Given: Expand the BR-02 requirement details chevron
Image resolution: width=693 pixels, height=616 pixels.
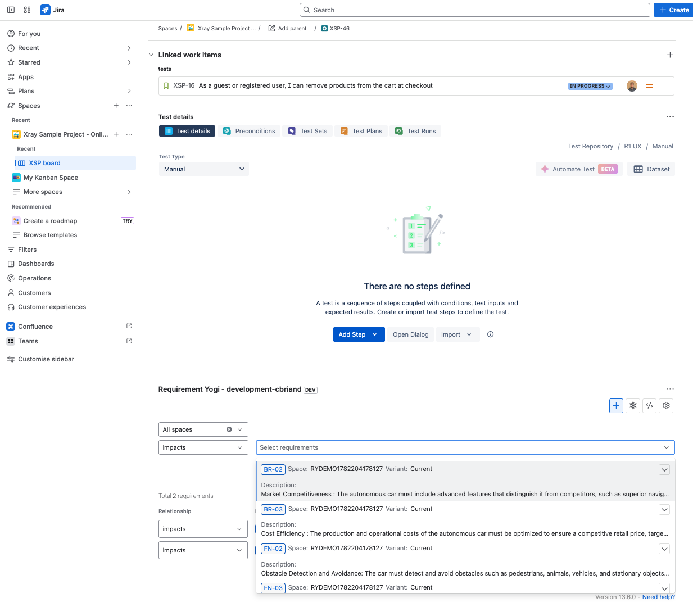Looking at the screenshot, I should tap(664, 470).
